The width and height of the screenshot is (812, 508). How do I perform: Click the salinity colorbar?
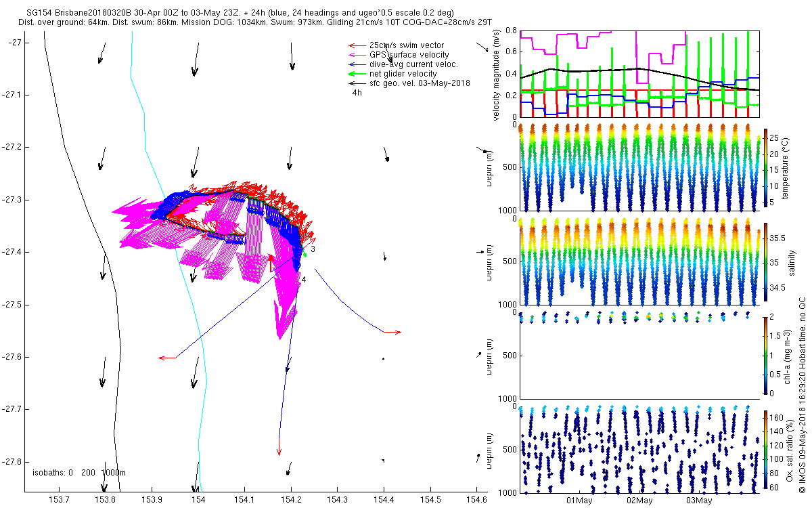tap(766, 261)
